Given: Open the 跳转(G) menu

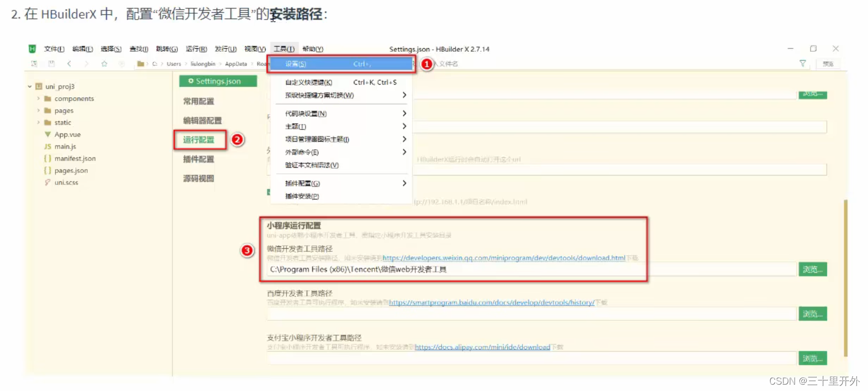Looking at the screenshot, I should point(167,49).
